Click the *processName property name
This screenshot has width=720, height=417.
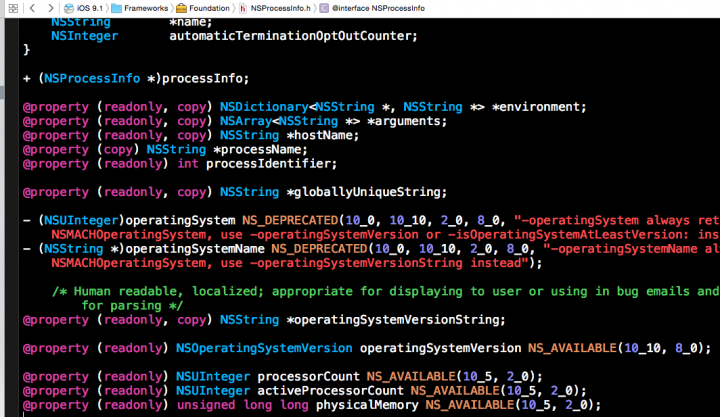pos(257,150)
